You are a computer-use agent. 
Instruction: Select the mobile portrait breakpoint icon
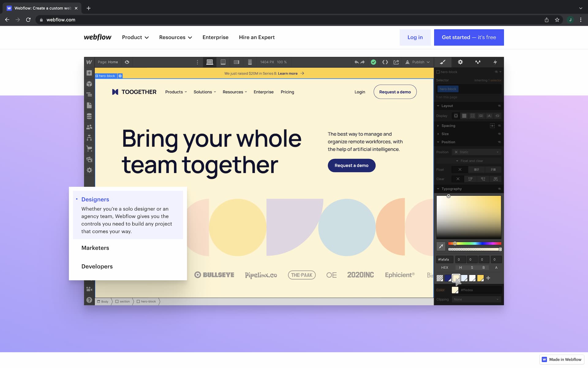[x=250, y=62]
